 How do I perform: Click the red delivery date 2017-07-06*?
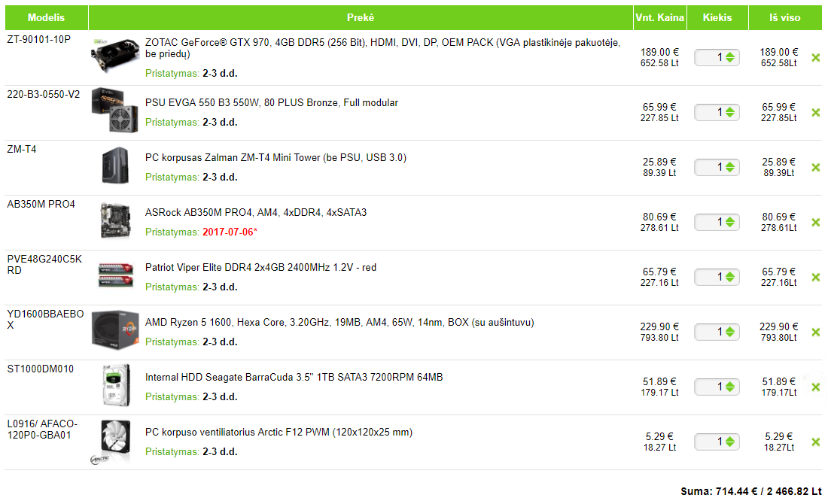230,232
